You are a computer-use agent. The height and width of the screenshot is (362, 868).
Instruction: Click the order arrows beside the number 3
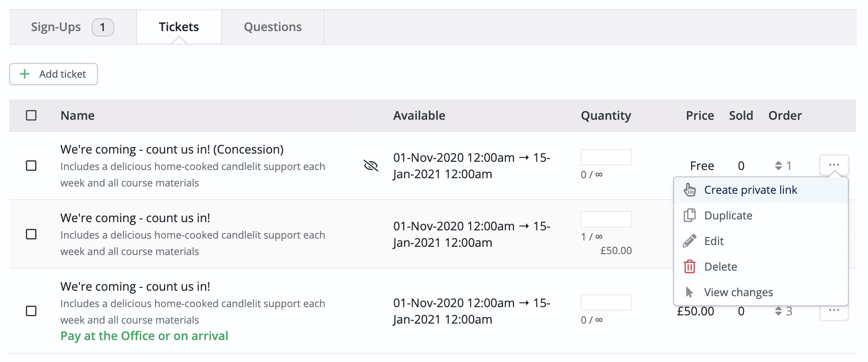pyautogui.click(x=779, y=311)
